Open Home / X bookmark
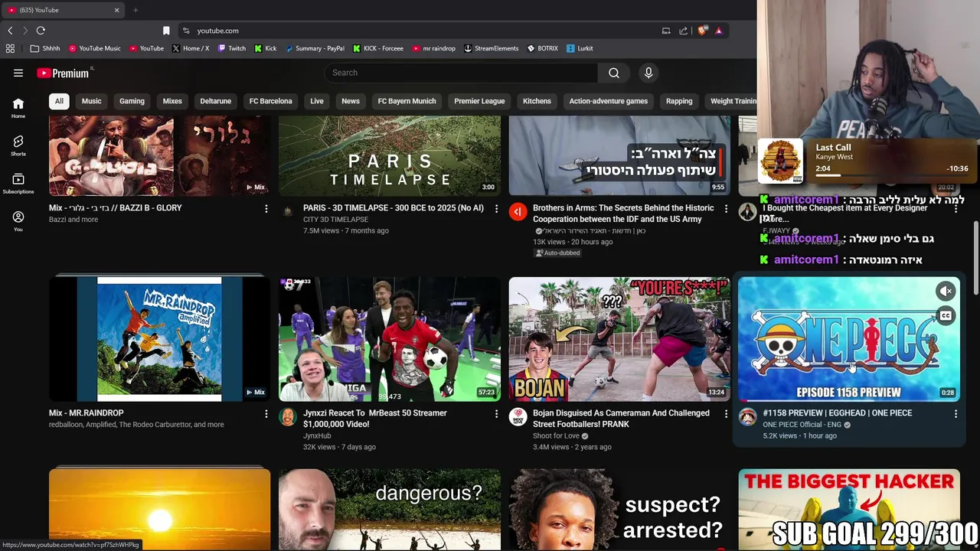This screenshot has height=551, width=980. click(x=191, y=48)
